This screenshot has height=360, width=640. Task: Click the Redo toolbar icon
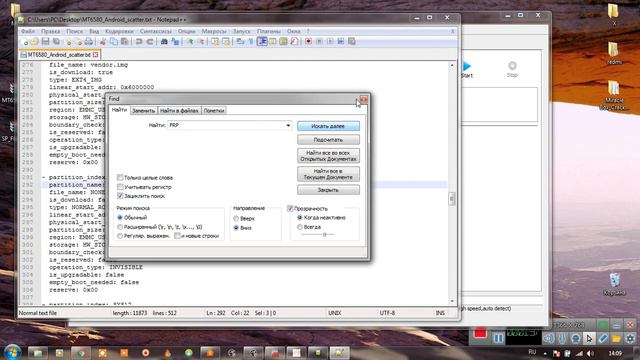[150, 42]
